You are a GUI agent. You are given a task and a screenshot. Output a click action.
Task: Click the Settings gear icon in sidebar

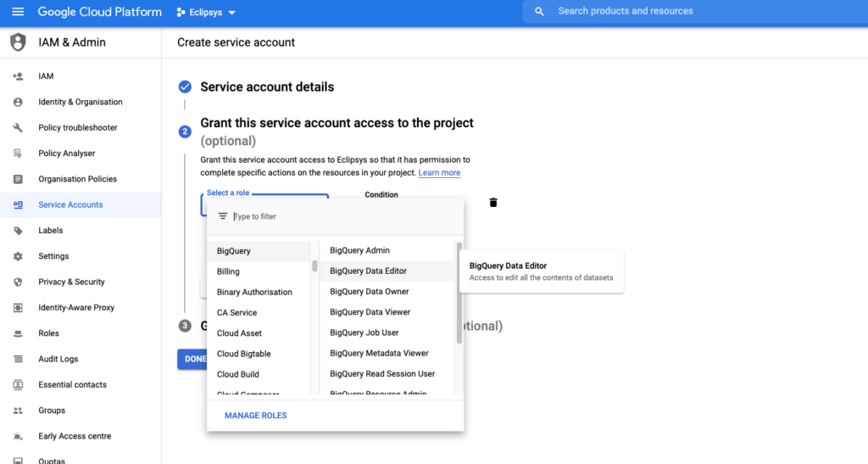pyautogui.click(x=18, y=256)
